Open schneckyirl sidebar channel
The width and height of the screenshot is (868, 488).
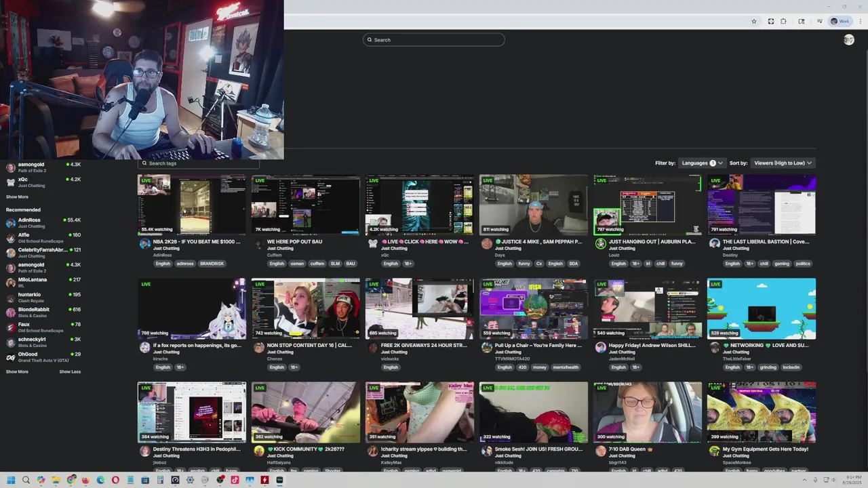click(x=43, y=342)
